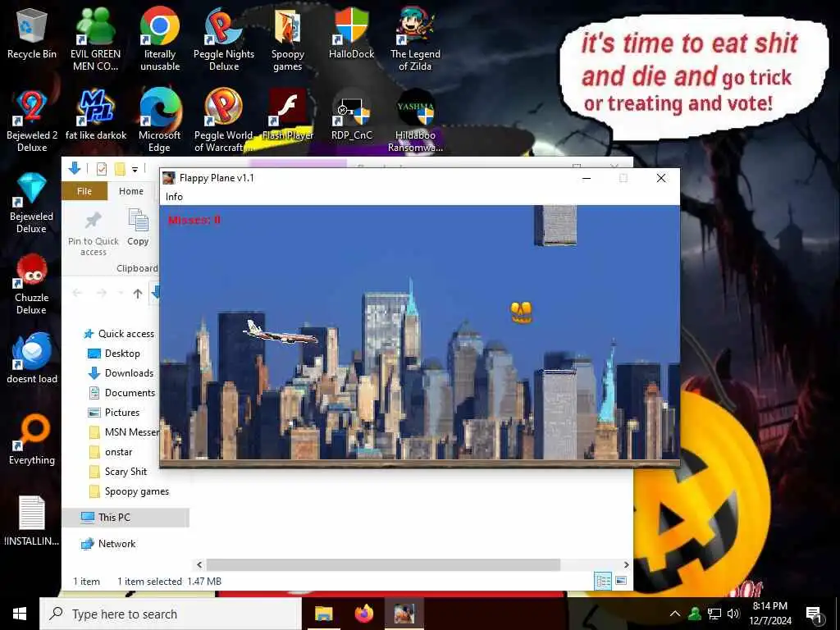Open onstar folder in sidebar
The image size is (840, 630).
pyautogui.click(x=111, y=452)
